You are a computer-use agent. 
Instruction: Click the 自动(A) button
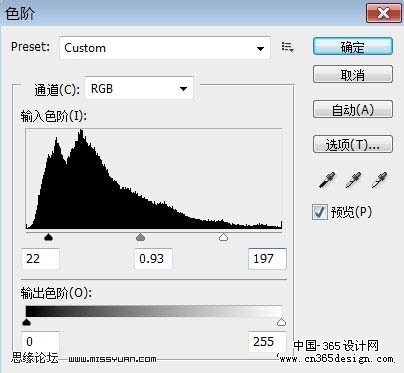(x=353, y=109)
